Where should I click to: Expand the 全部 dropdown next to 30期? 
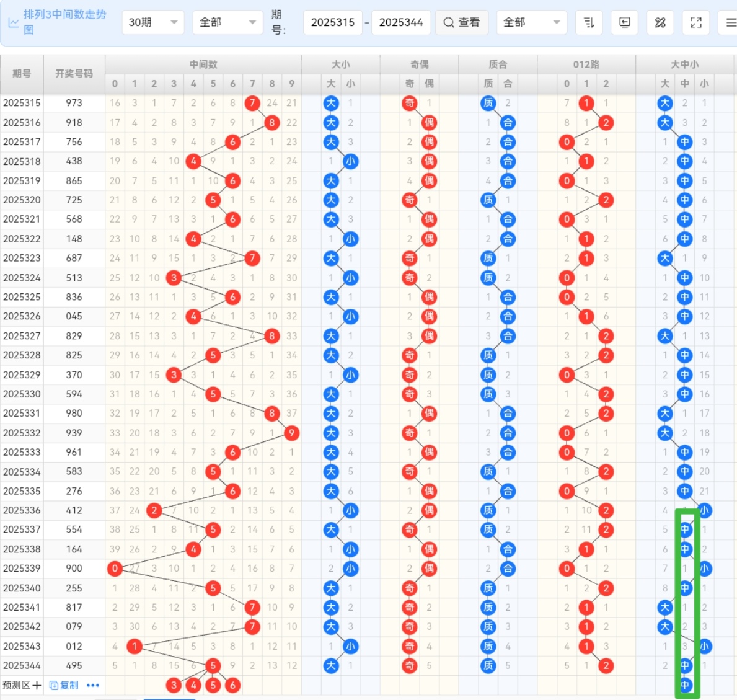(x=227, y=22)
